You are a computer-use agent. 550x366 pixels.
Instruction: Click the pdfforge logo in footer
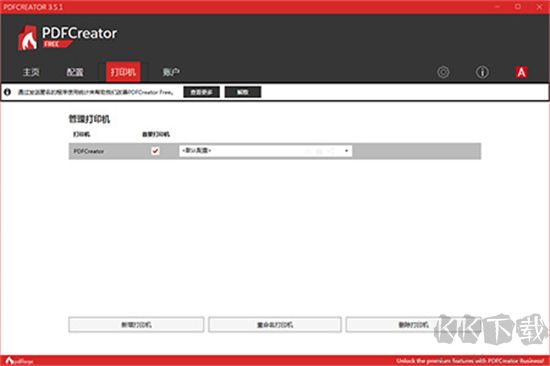19,361
